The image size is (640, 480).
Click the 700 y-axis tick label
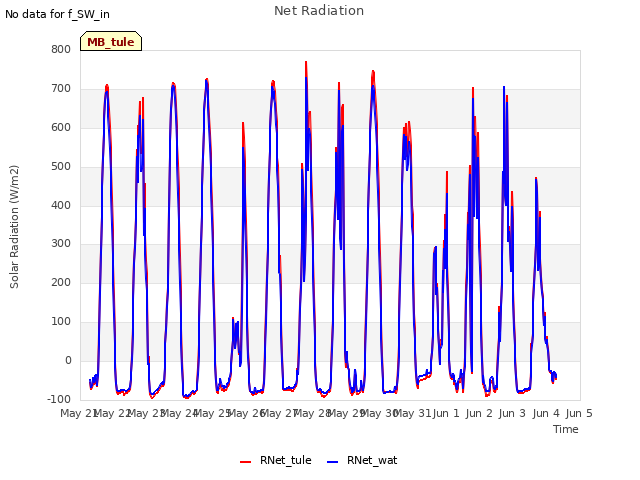pyautogui.click(x=61, y=89)
